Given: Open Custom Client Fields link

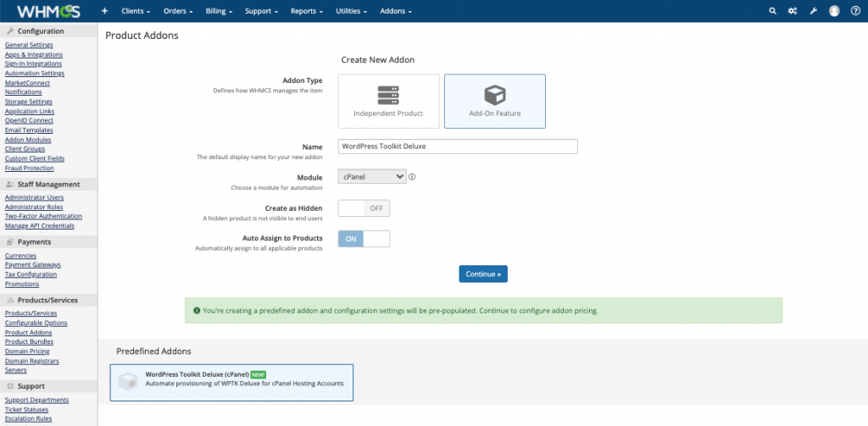Looking at the screenshot, I should (x=34, y=158).
